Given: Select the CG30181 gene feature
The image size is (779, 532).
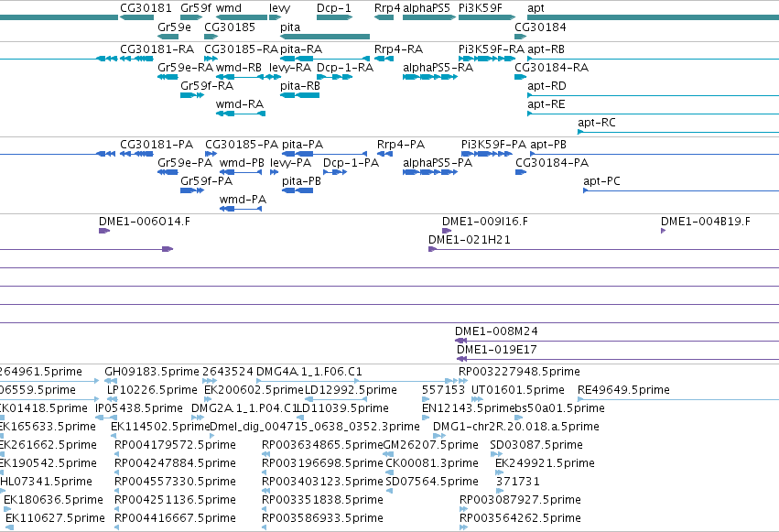Looking at the screenshot, I should point(136,18).
